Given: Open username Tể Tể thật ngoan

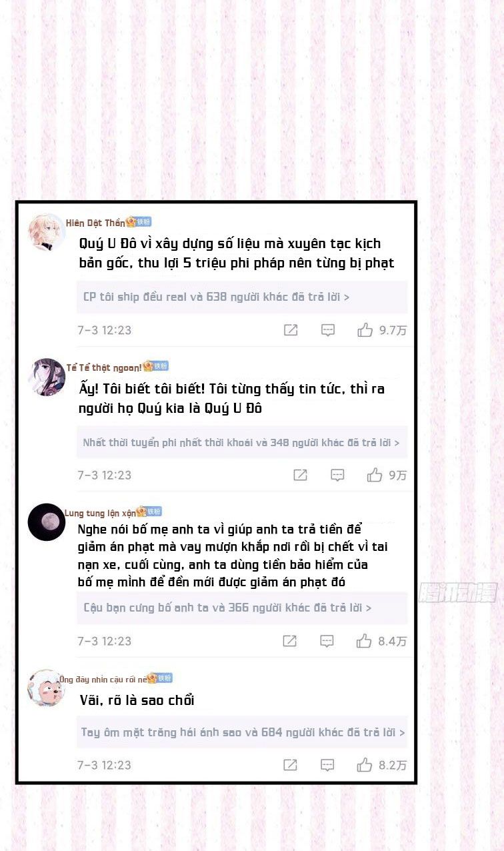Looking at the screenshot, I should coord(103,367).
